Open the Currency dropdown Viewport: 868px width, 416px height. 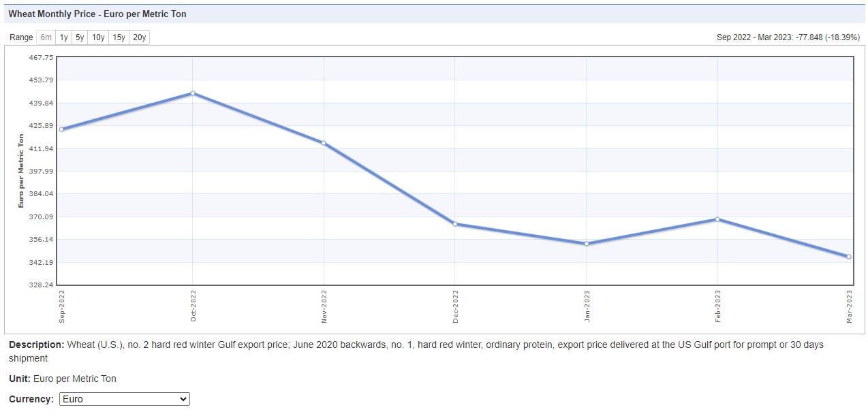coord(125,399)
